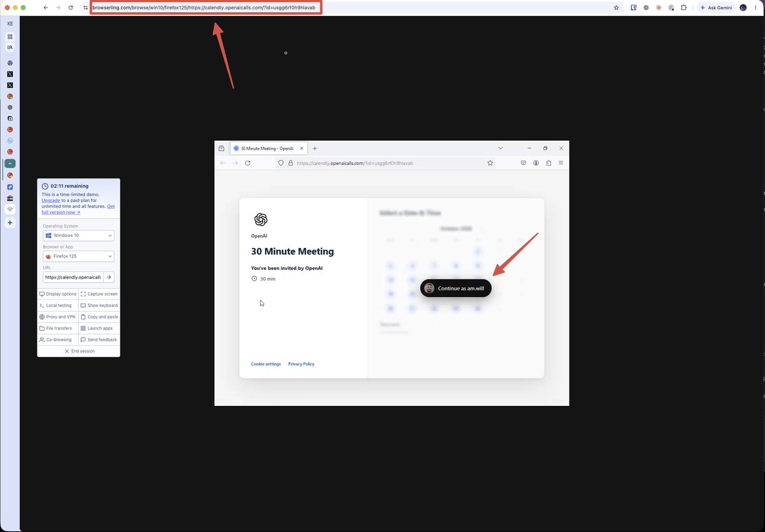Screen dimensions: 765x532
Task: Click the Browserling URL input field
Action: [73, 277]
